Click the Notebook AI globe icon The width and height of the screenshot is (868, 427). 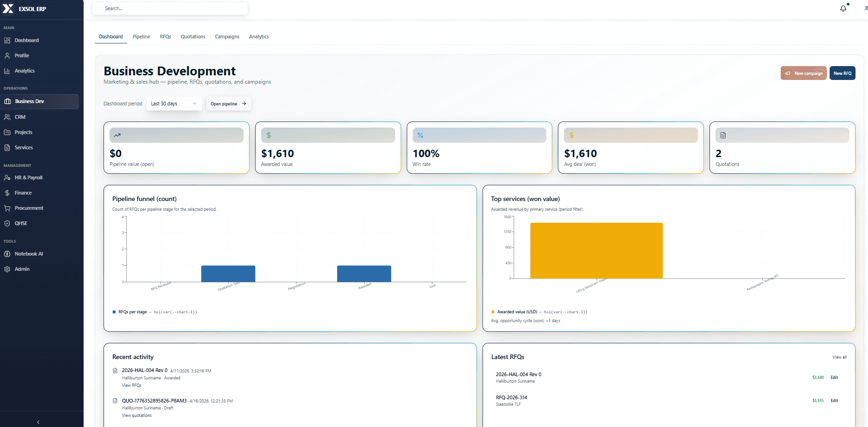click(7, 254)
